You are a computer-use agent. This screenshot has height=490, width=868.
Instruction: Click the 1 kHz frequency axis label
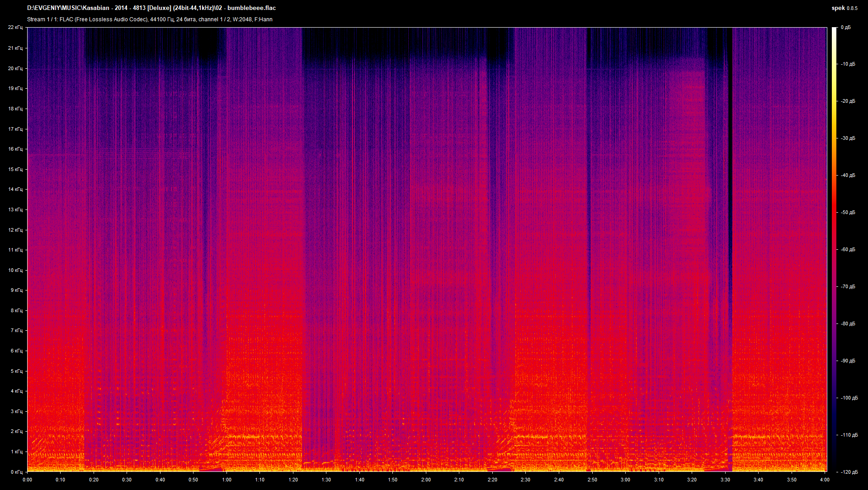click(16, 452)
